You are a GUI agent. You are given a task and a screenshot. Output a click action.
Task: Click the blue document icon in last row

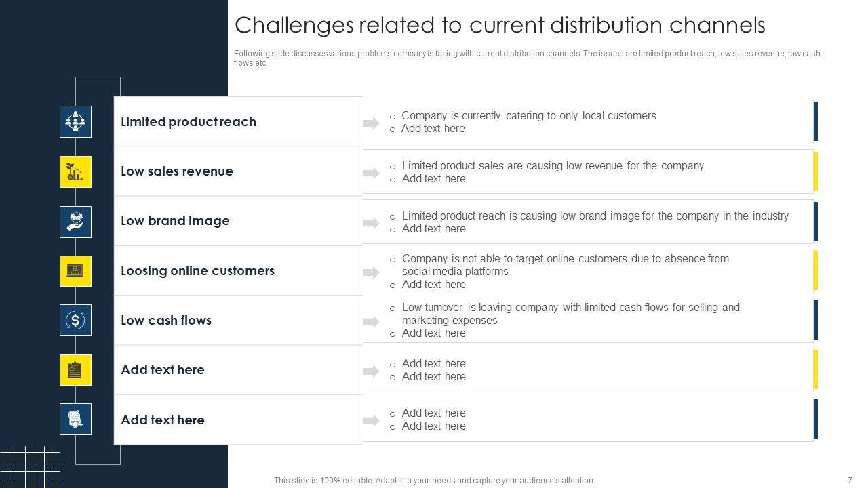coord(75,420)
